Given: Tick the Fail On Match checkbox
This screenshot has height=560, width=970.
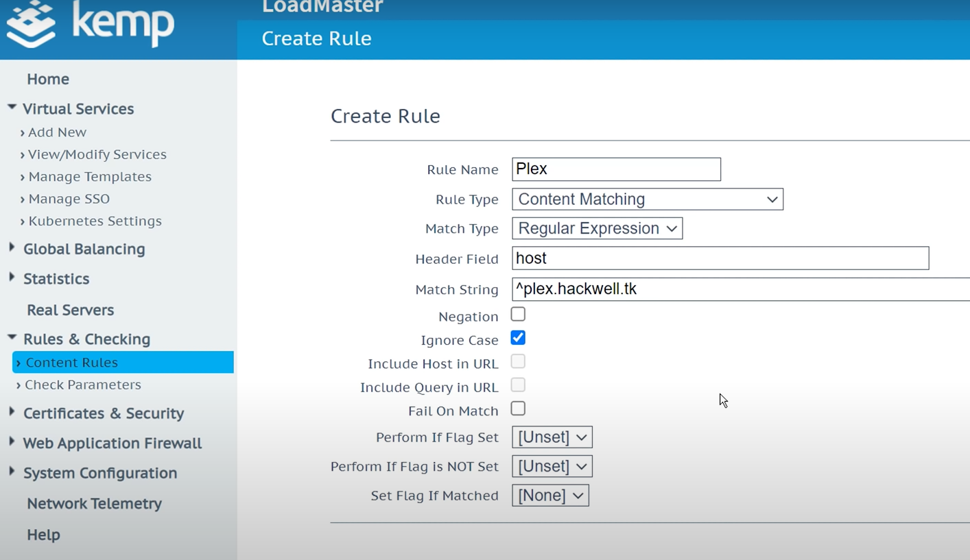Looking at the screenshot, I should (x=518, y=409).
